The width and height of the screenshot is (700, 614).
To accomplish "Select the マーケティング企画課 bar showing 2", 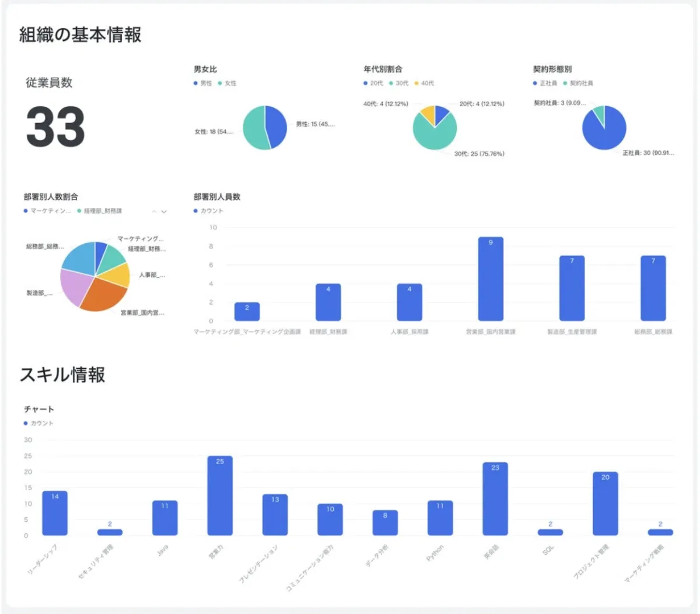I will click(x=247, y=312).
